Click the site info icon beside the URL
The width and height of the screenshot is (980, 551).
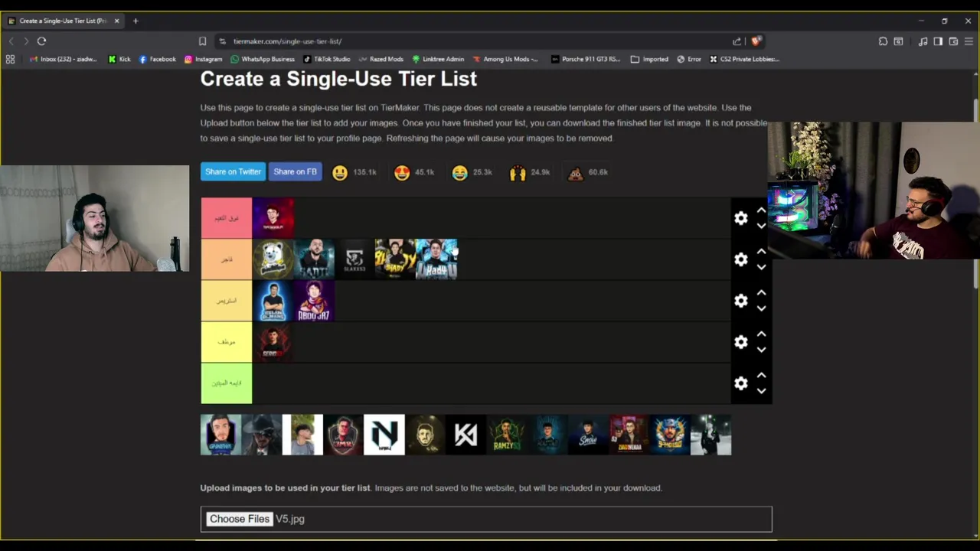tap(222, 41)
